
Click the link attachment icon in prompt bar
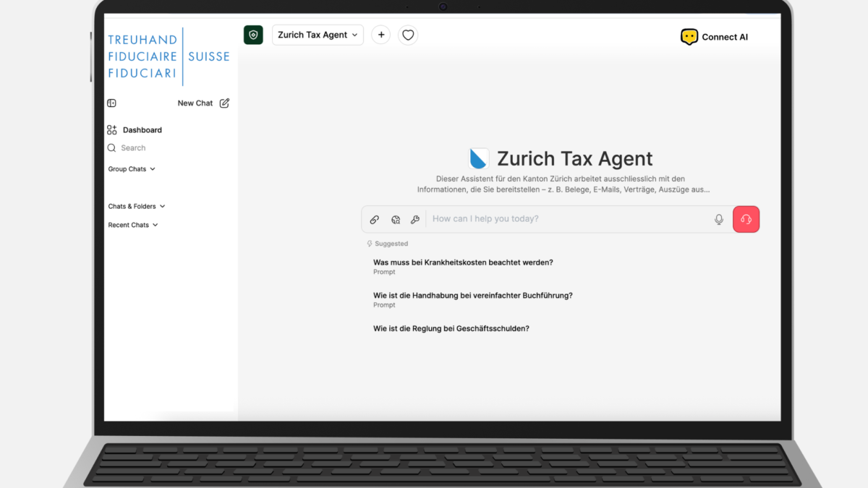[375, 220]
